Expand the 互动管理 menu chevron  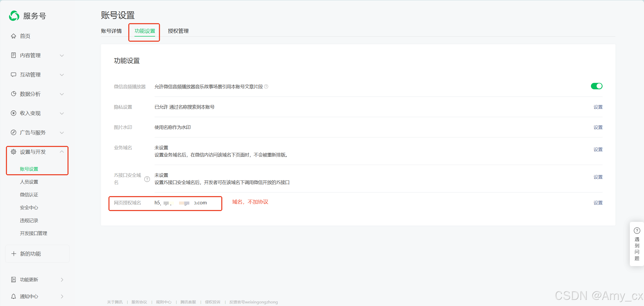tap(62, 75)
